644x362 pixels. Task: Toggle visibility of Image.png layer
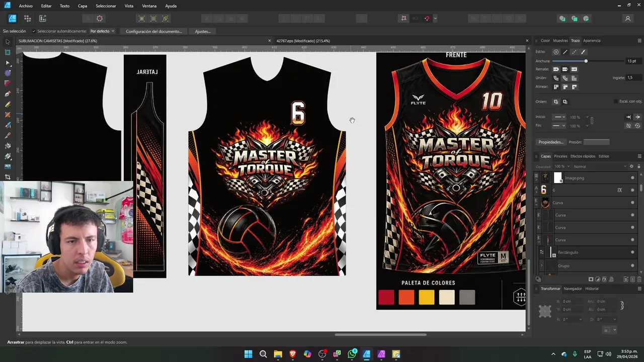click(632, 178)
